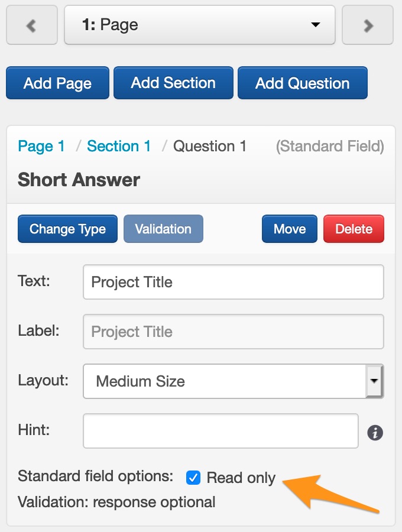
Task: Expand the Layout 'Medium Size' dropdown
Action: (x=233, y=381)
